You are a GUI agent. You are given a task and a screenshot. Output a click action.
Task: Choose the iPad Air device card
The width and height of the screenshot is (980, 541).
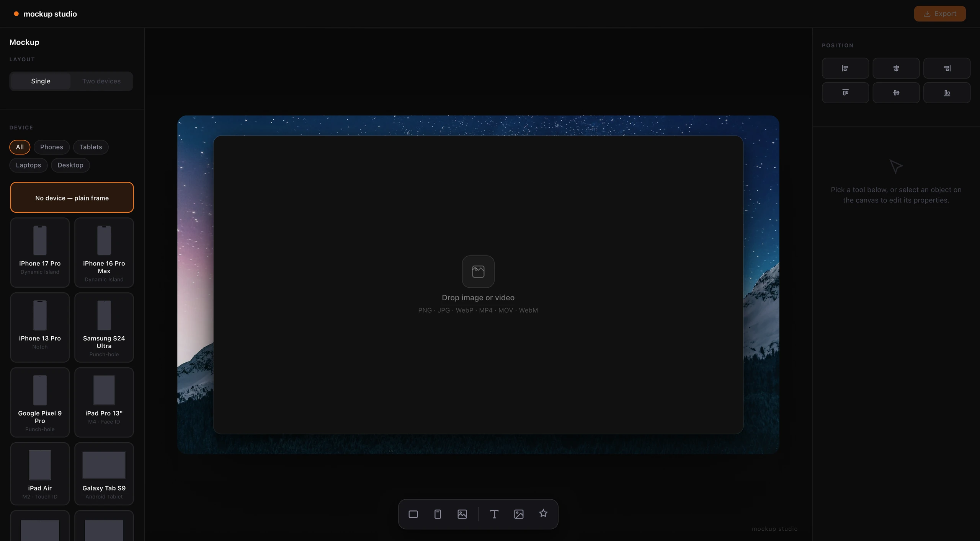[x=40, y=474]
